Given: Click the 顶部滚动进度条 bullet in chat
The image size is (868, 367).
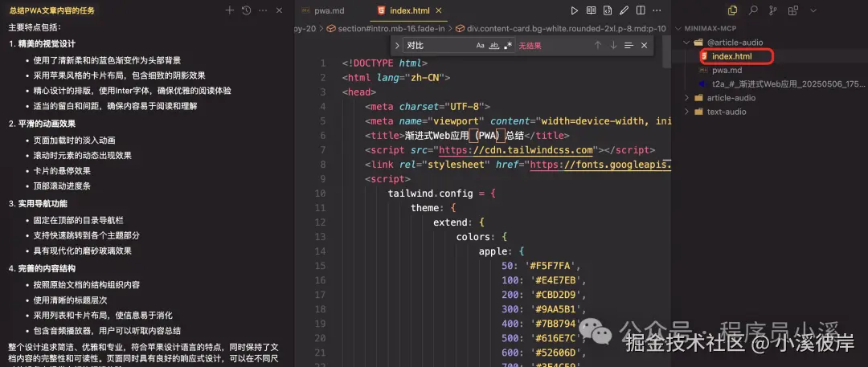Looking at the screenshot, I should point(63,186).
